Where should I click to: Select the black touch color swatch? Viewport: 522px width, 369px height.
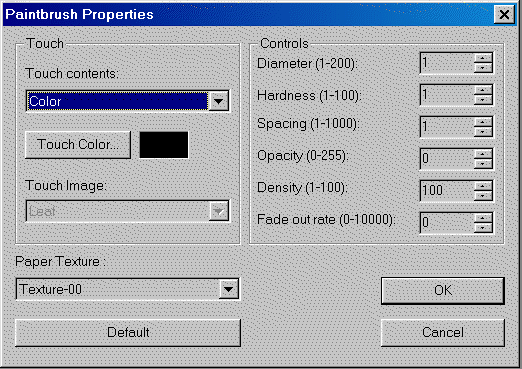coord(164,145)
